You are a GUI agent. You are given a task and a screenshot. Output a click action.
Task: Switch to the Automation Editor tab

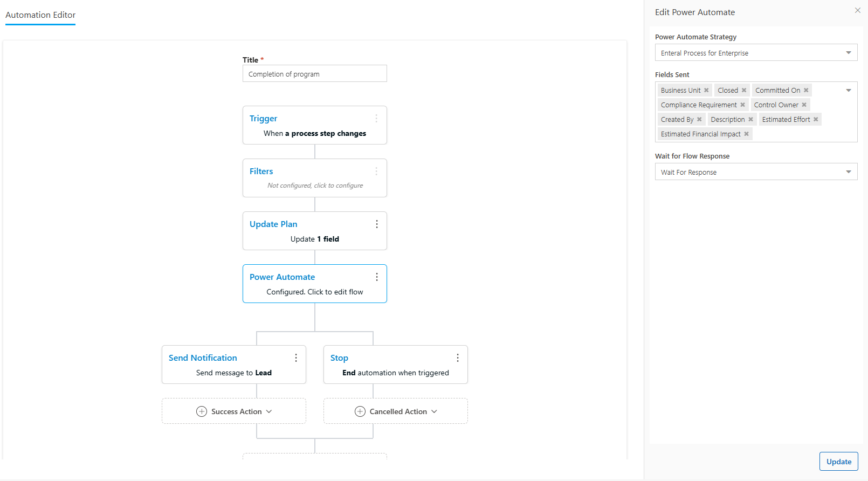click(40, 15)
